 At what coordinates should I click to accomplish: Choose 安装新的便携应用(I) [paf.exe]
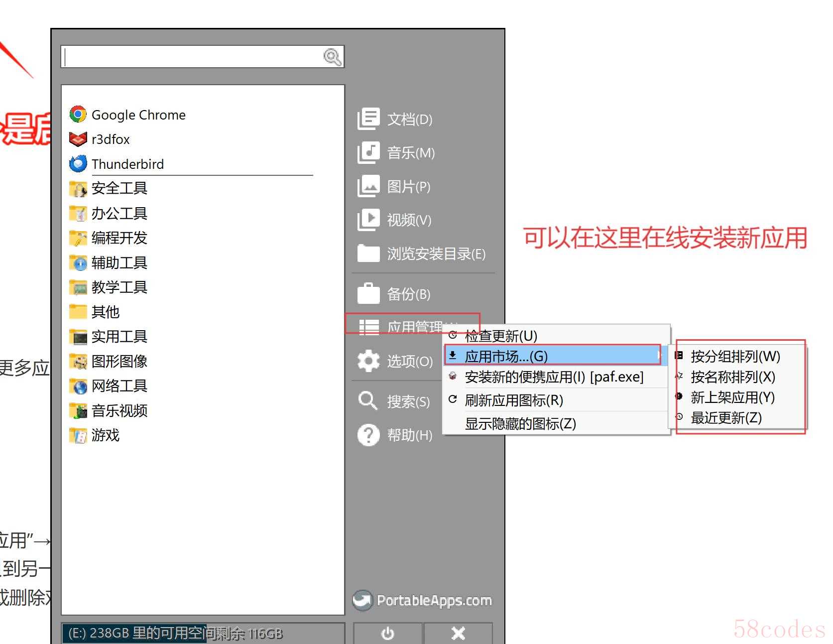pyautogui.click(x=555, y=377)
